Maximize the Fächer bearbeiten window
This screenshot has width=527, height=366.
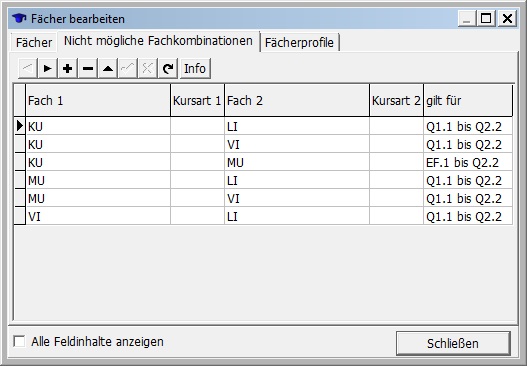coord(486,18)
